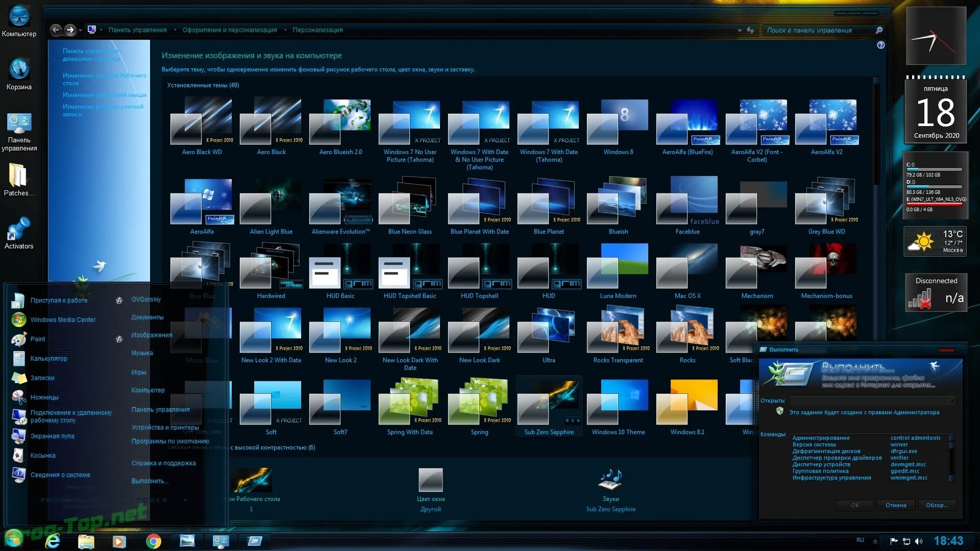Click the Start button orb
This screenshot has height=551, width=980.
click(x=14, y=538)
